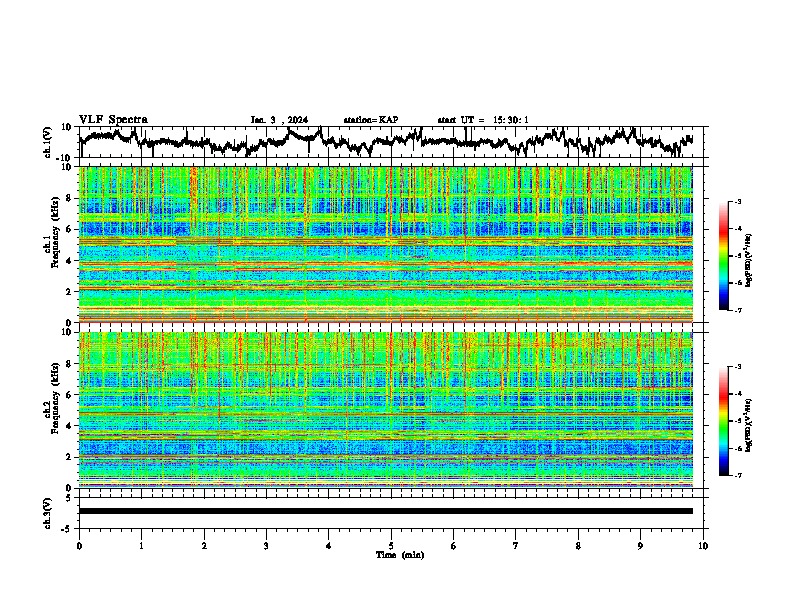Click time axis tick label 4
The height and width of the screenshot is (612, 792).
pyautogui.click(x=329, y=546)
